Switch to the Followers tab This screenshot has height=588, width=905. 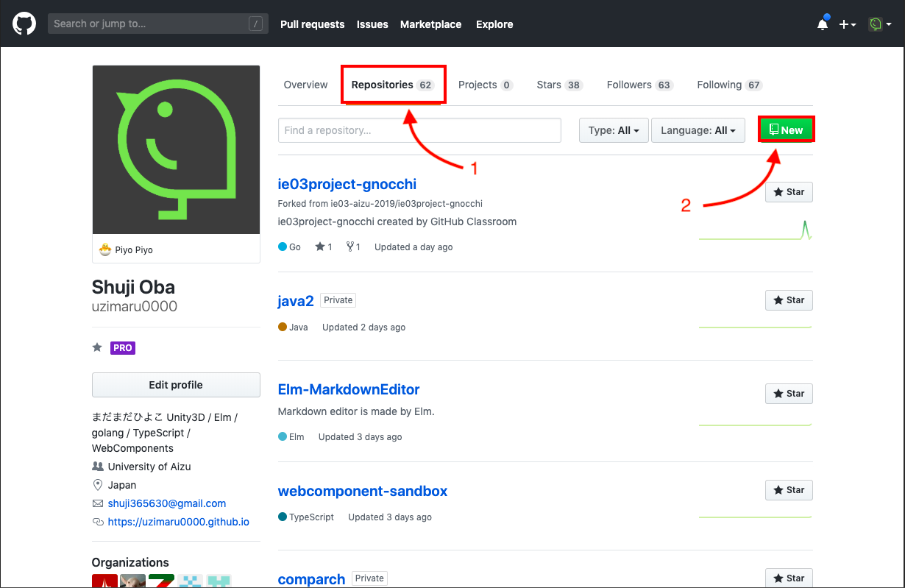pos(639,85)
